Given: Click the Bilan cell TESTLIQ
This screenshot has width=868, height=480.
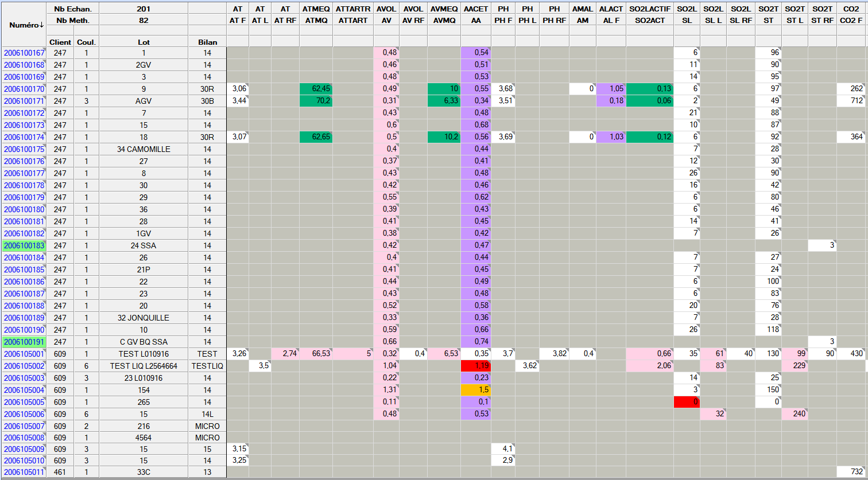Looking at the screenshot, I should tap(207, 366).
